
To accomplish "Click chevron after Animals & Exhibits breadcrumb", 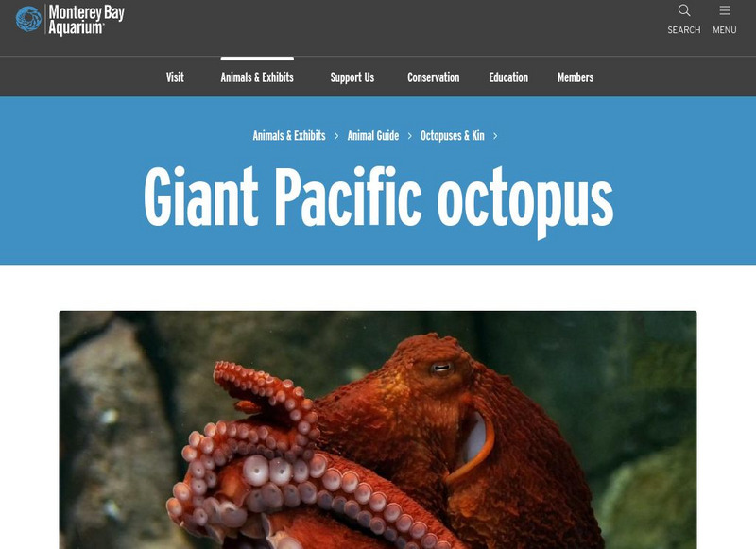I will pos(336,136).
